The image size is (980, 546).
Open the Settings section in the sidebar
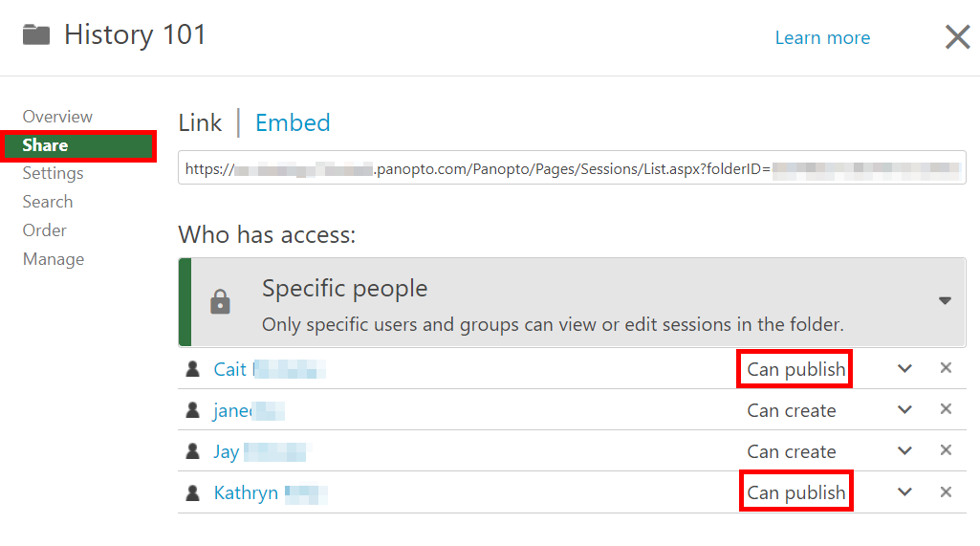54,173
